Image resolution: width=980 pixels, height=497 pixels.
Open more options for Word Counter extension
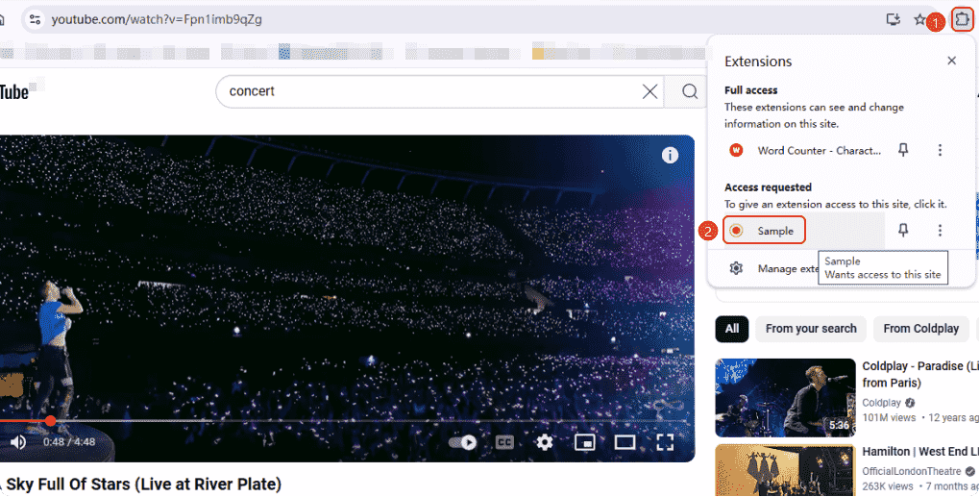pos(940,150)
